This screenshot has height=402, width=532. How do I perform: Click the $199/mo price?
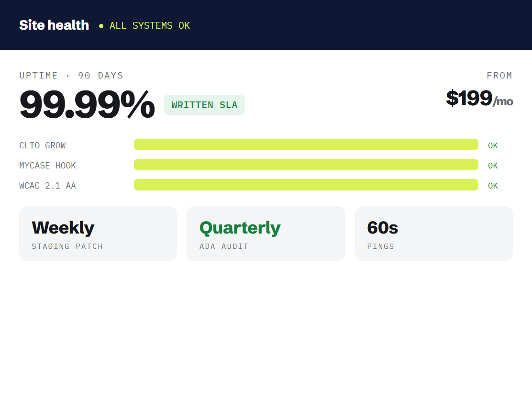tap(479, 98)
